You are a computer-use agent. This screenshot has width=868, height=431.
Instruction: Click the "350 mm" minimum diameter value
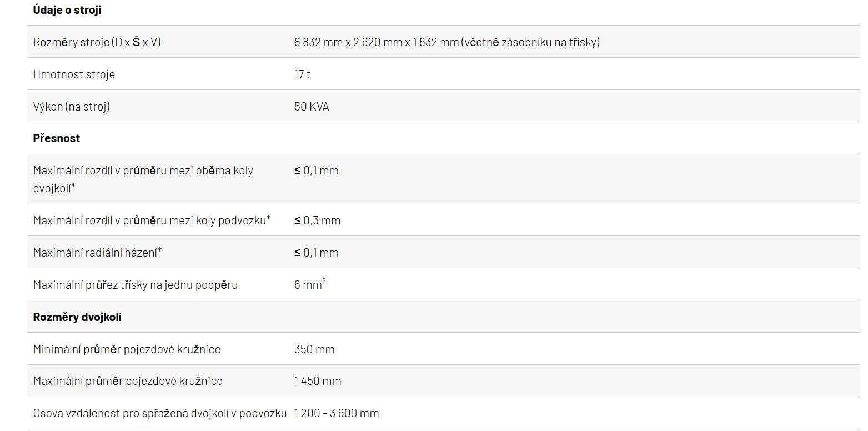314,349
